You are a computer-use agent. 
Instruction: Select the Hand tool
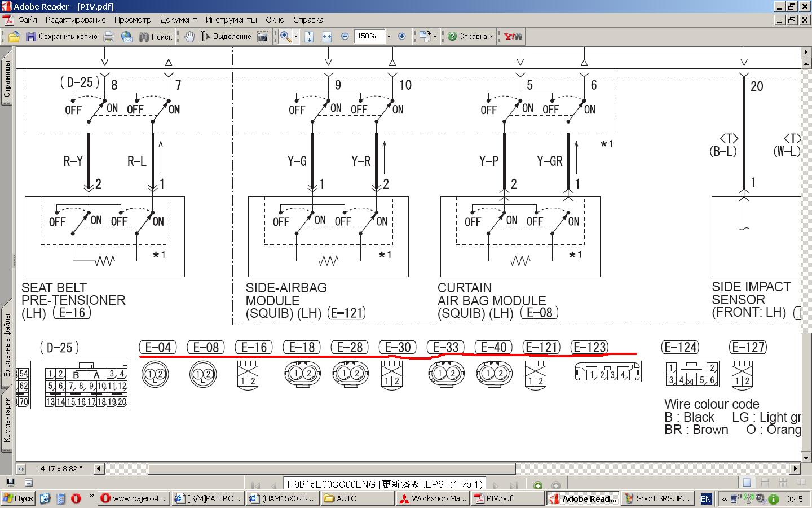point(189,37)
